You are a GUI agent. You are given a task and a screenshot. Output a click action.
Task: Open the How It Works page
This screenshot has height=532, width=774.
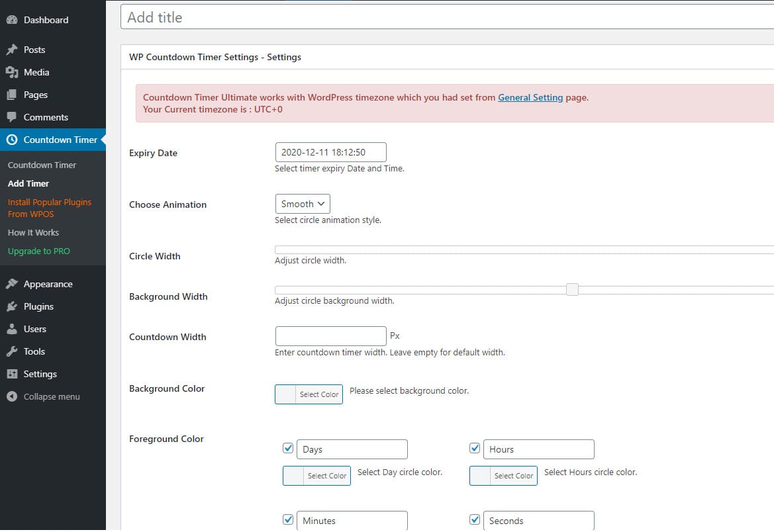(33, 232)
